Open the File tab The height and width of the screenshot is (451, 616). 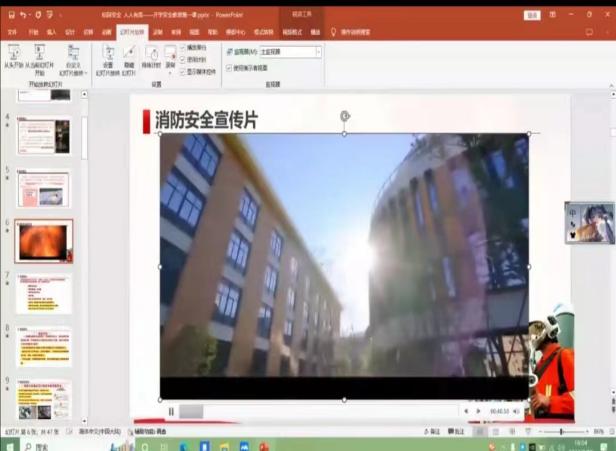12,32
